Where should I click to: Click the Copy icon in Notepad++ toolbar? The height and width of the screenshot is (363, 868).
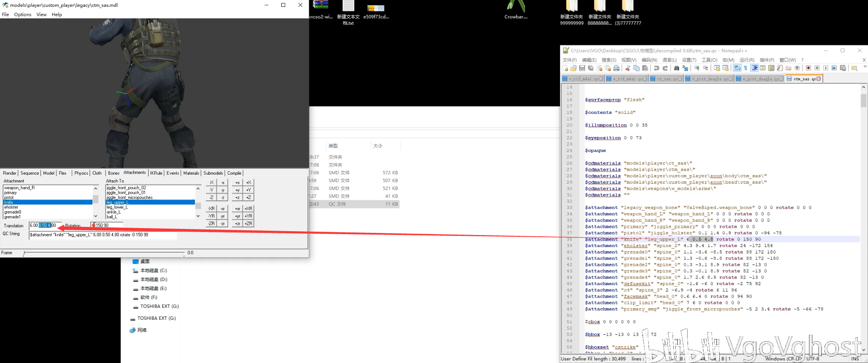[x=636, y=68]
